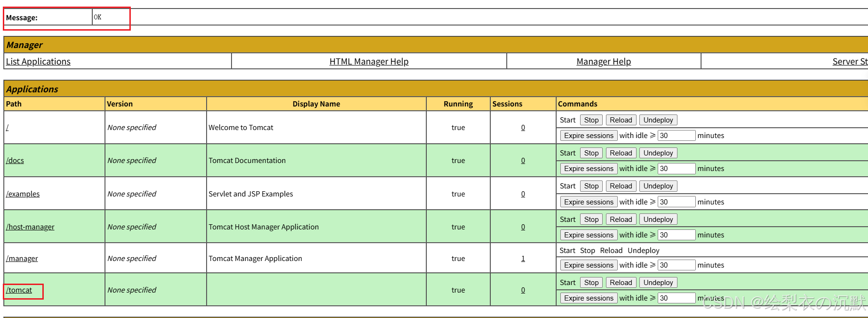The height and width of the screenshot is (318, 868).
Task: Open session count 0 for /tomcat
Action: (x=523, y=290)
